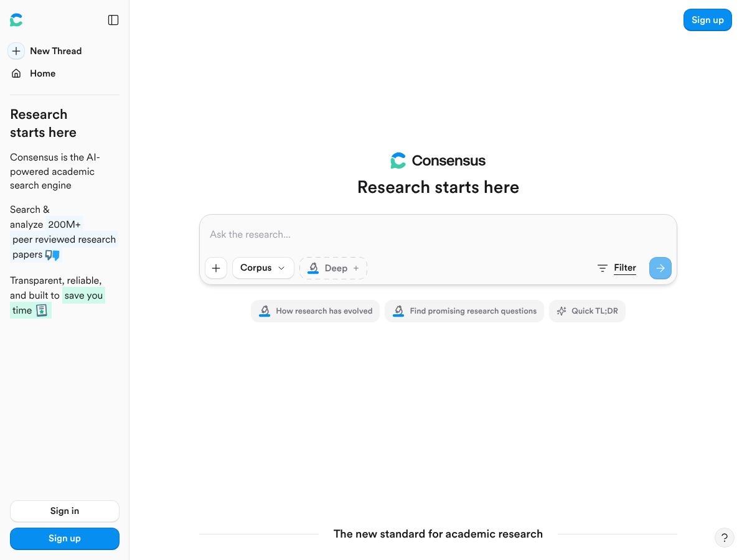Image resolution: width=747 pixels, height=560 pixels.
Task: Click the Consensus logo in the sidebar
Action: pos(16,20)
